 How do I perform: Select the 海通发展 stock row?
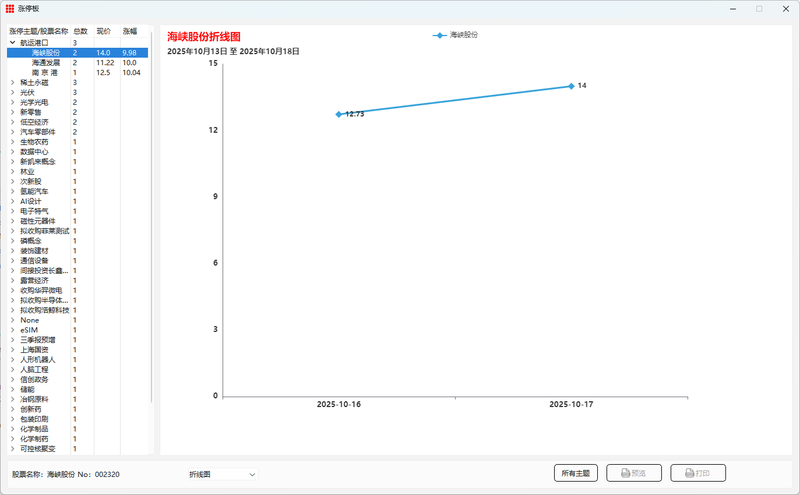tap(78, 63)
